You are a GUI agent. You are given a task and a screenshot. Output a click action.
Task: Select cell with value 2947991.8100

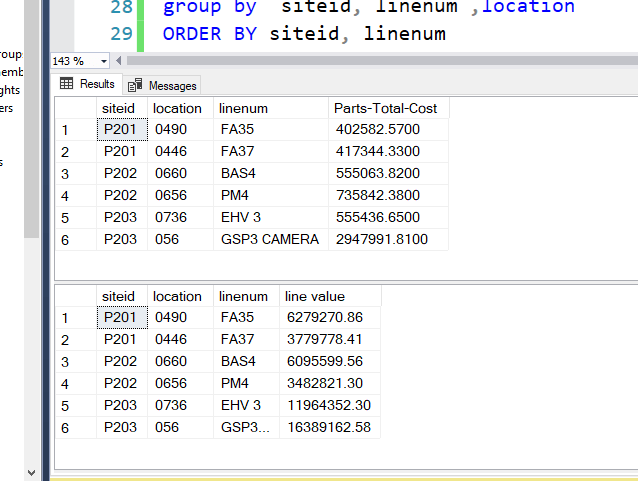pyautogui.click(x=379, y=239)
